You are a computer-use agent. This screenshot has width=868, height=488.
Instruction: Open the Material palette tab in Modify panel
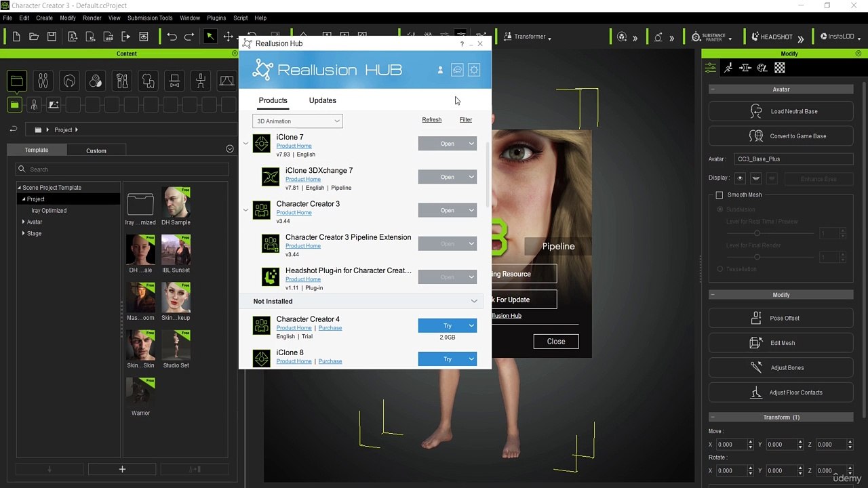[762, 68]
